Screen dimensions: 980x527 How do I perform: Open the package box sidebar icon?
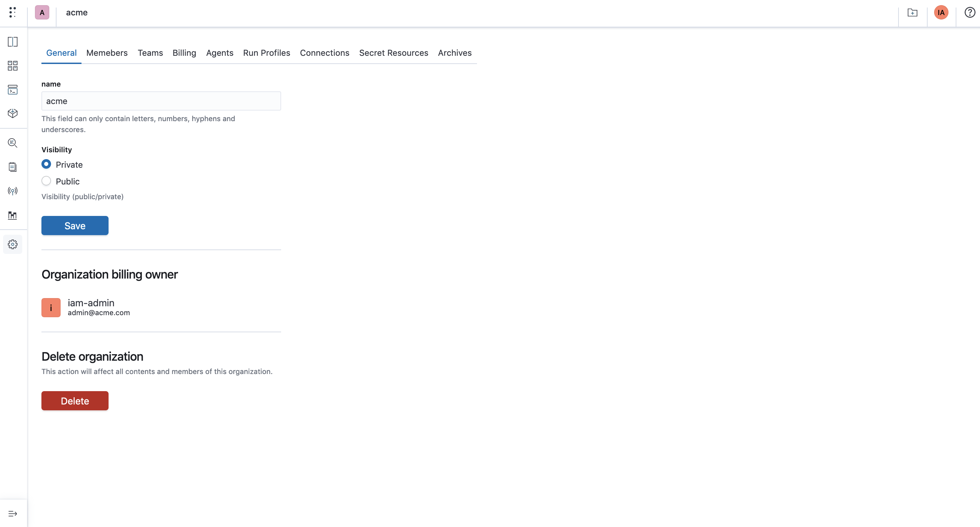[13, 113]
